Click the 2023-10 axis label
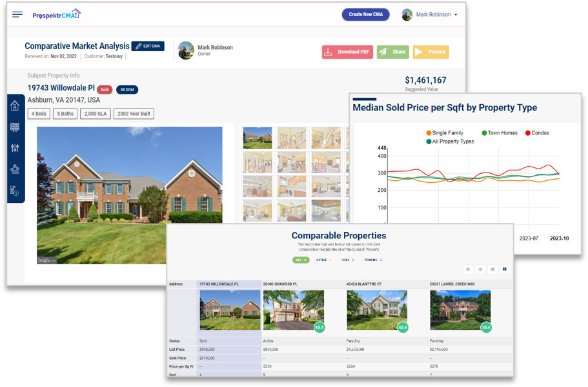The width and height of the screenshot is (588, 387). (559, 238)
